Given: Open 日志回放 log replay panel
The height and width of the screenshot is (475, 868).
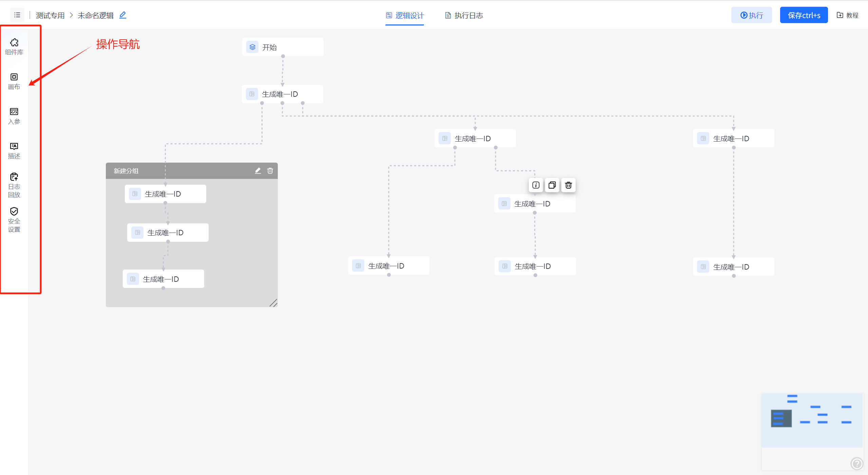Looking at the screenshot, I should click(14, 185).
